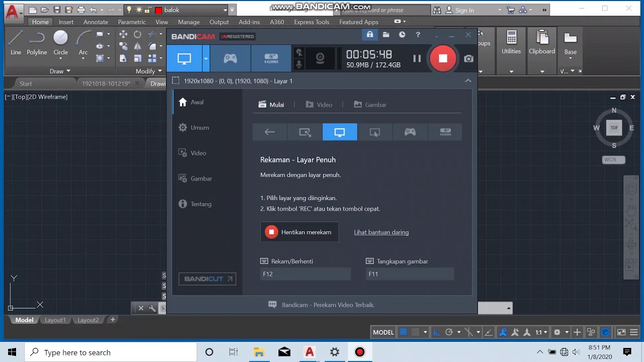Screen dimensions: 644x362
Task: Click the Plot printer icon
Action: pyautogui.click(x=81, y=10)
